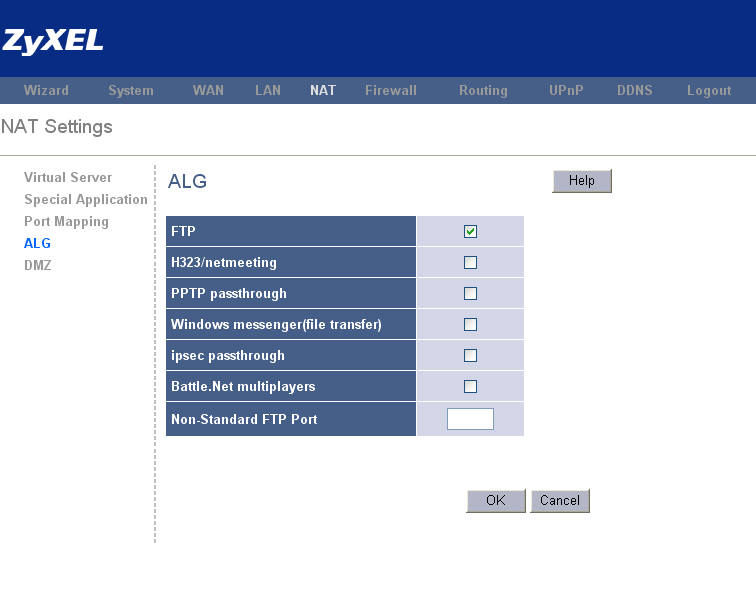
Task: Click Logout in the navigation bar
Action: click(x=709, y=91)
